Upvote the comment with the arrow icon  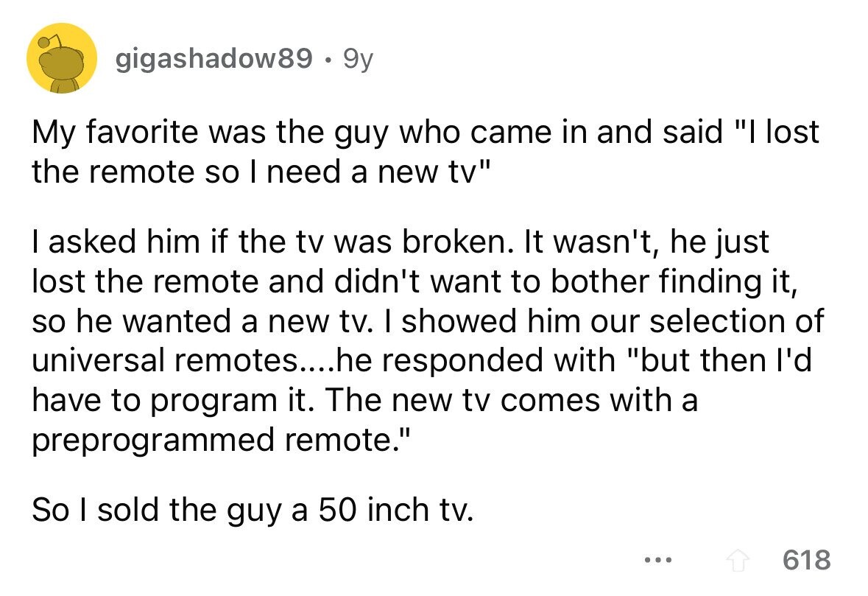click(x=737, y=561)
